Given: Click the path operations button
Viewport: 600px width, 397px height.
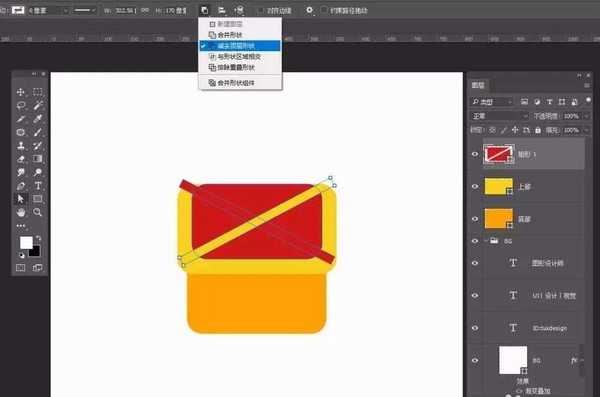Looking at the screenshot, I should (205, 10).
